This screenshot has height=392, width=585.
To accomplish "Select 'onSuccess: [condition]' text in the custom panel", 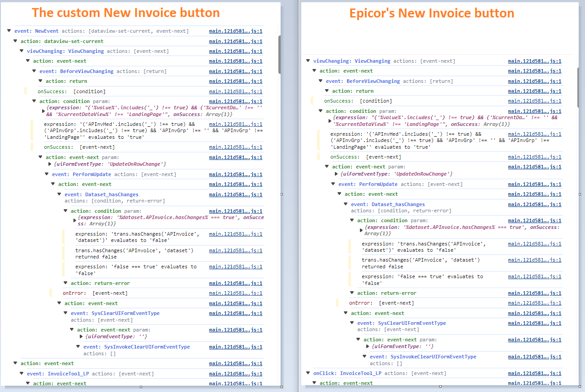I will (x=71, y=91).
